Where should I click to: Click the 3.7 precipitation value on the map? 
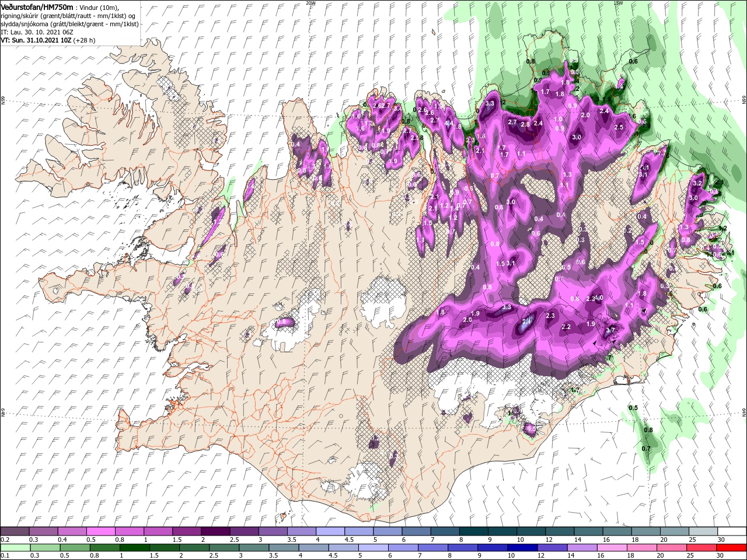pyautogui.click(x=610, y=330)
